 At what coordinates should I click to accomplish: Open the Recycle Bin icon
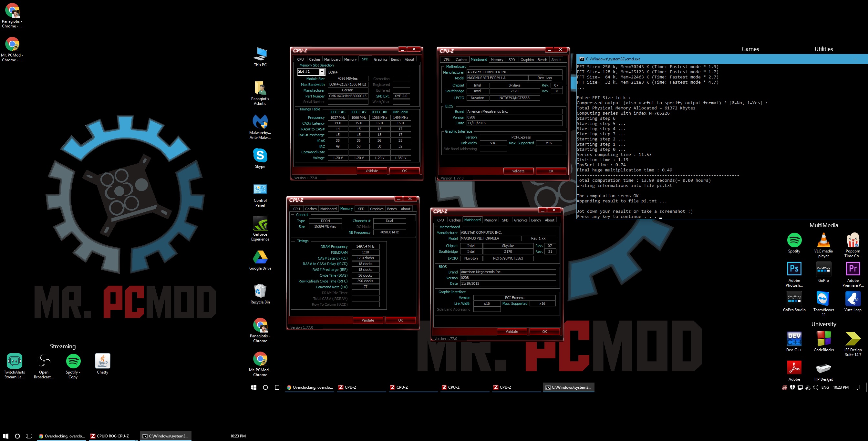pos(260,294)
